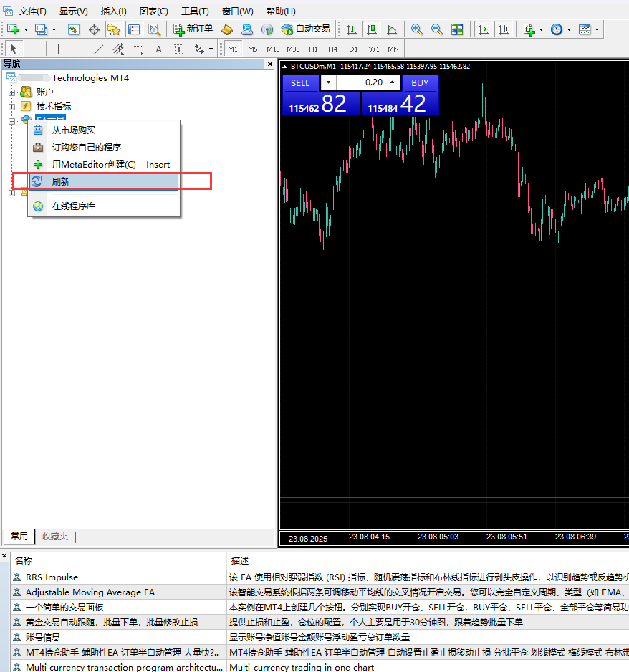Screen dimensions: 629x672
Task: Switch to the 收藏夹 tab
Action: [55, 537]
